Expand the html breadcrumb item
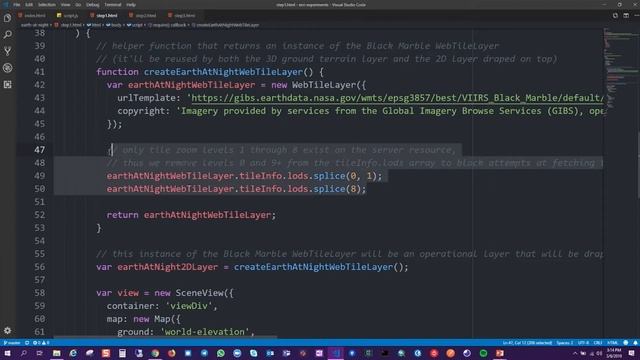This screenshot has height=360, width=640. pos(94,25)
